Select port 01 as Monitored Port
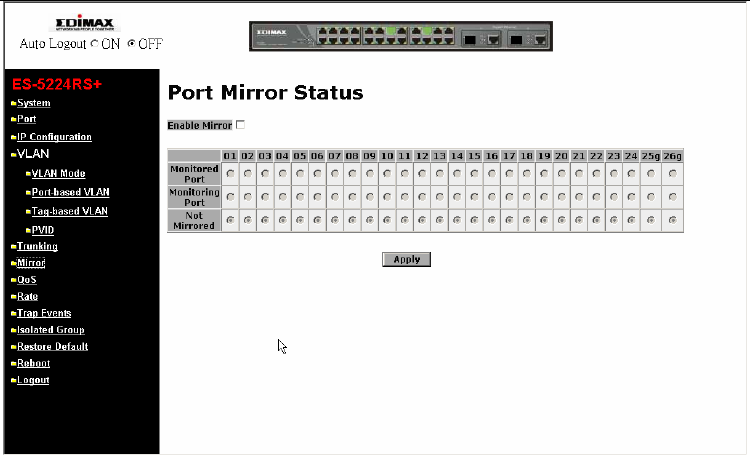 coord(230,174)
